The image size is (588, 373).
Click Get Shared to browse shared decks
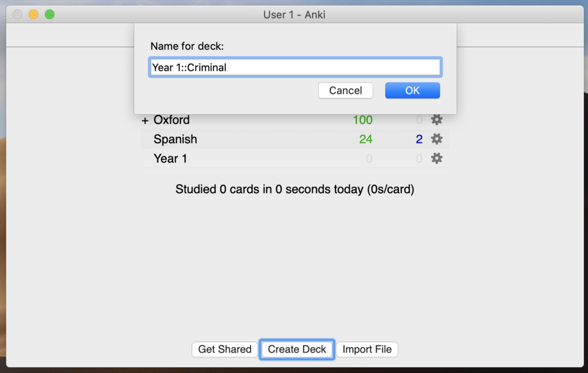click(x=224, y=349)
